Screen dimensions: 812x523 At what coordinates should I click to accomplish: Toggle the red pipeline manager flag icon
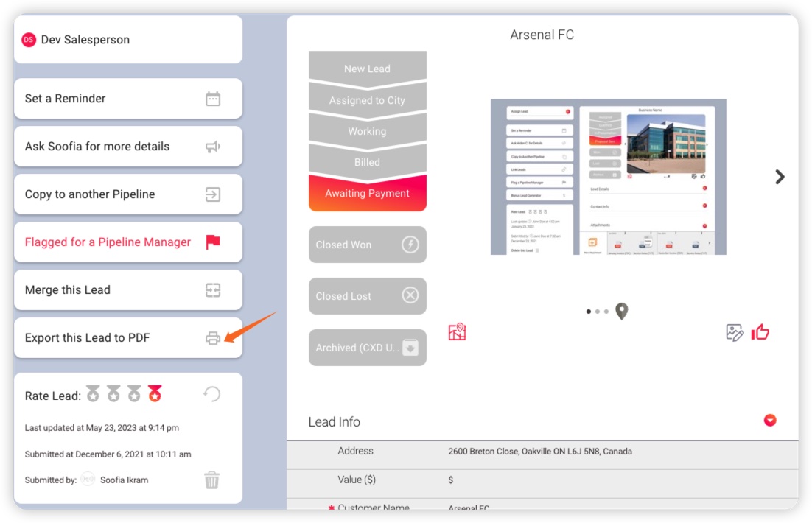(x=213, y=242)
